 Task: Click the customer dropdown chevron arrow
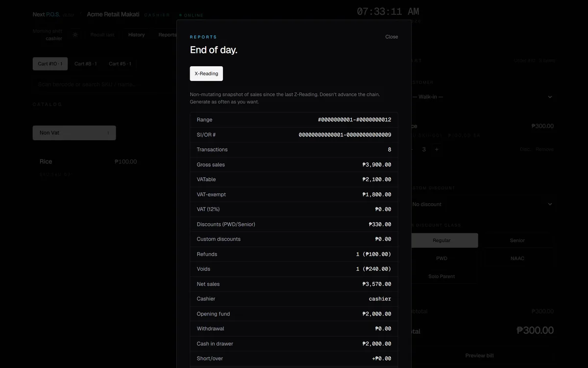(x=550, y=97)
